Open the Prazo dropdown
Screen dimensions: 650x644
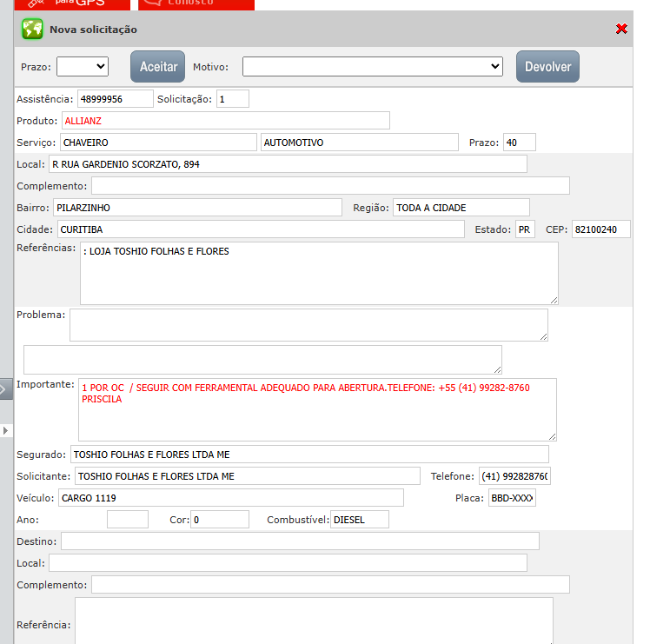[x=83, y=66]
